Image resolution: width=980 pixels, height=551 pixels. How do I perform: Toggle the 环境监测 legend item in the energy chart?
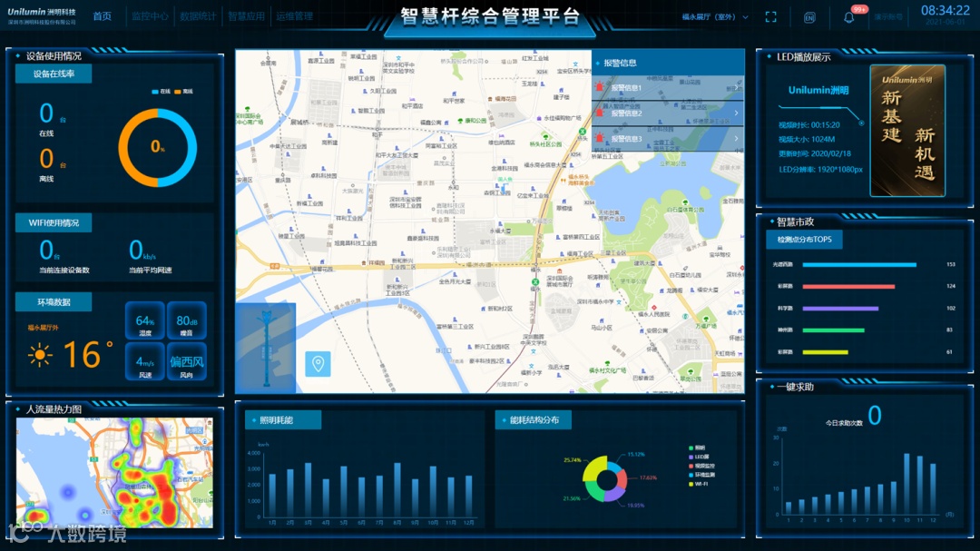point(701,475)
